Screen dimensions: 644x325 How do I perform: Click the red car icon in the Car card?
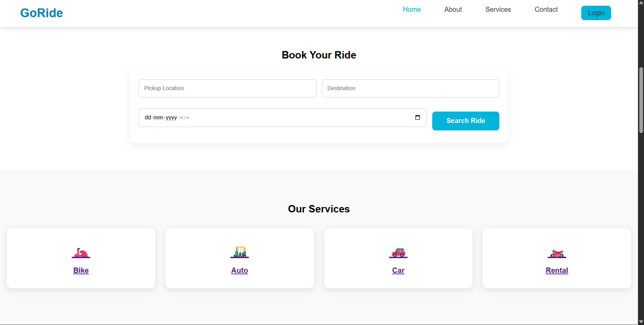click(x=398, y=252)
